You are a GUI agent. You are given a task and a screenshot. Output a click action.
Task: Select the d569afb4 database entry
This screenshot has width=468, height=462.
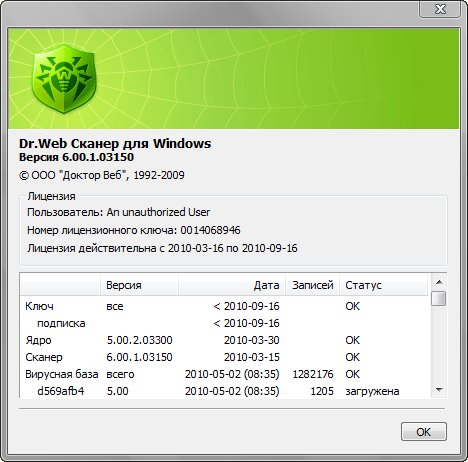pos(225,391)
